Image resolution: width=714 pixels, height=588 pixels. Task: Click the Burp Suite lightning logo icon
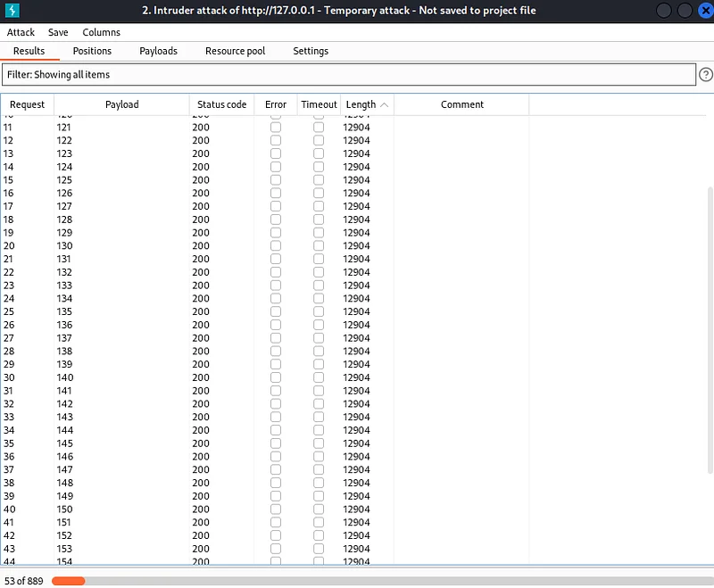point(12,10)
